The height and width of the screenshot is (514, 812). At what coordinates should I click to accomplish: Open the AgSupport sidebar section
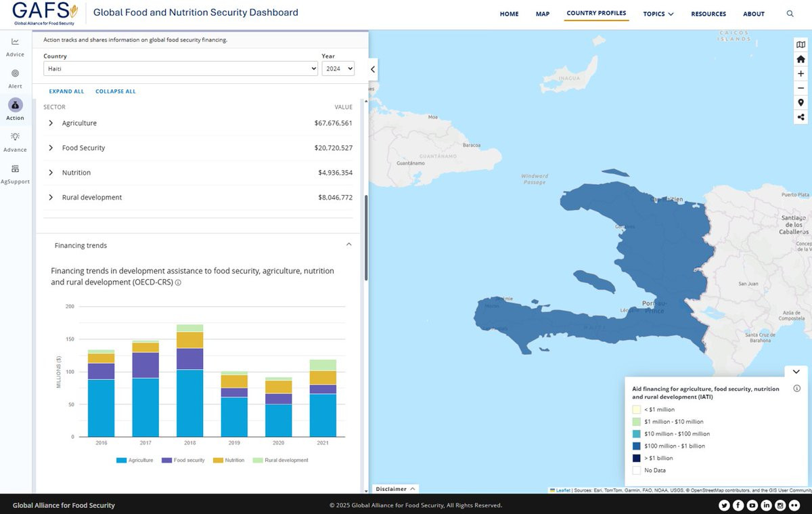pyautogui.click(x=15, y=173)
